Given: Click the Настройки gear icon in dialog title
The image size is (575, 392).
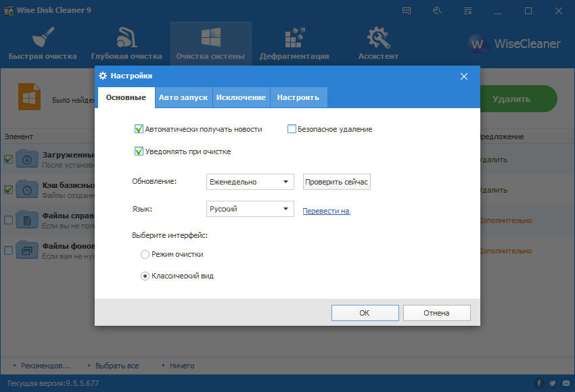Looking at the screenshot, I should point(103,76).
